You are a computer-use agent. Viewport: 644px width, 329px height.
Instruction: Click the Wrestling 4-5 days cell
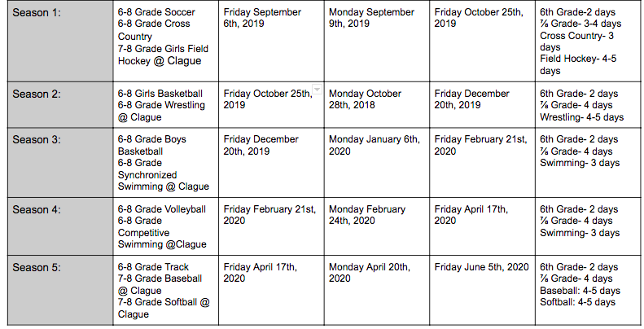point(588,105)
